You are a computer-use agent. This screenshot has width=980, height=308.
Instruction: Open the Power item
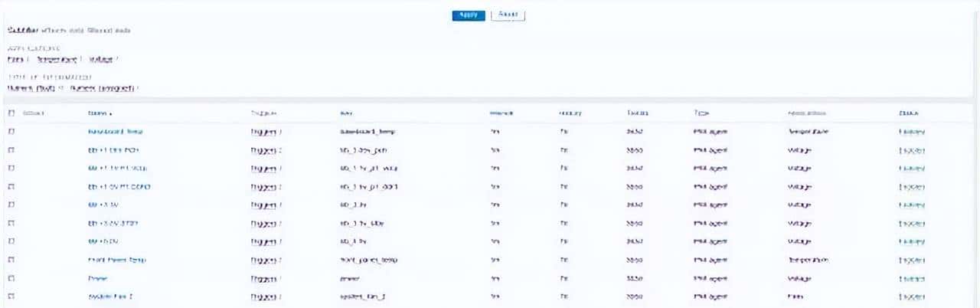click(x=98, y=278)
